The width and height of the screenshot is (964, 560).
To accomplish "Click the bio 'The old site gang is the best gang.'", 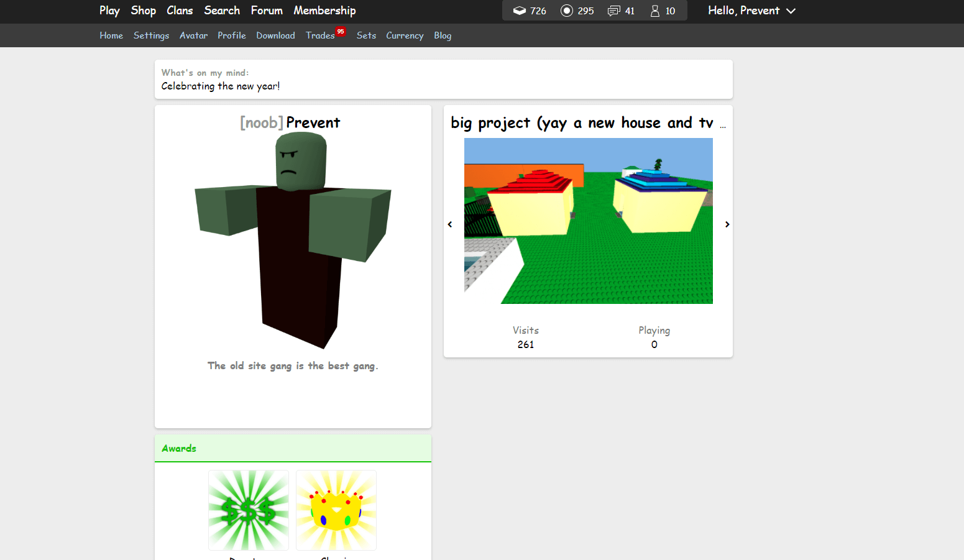I will pyautogui.click(x=293, y=365).
